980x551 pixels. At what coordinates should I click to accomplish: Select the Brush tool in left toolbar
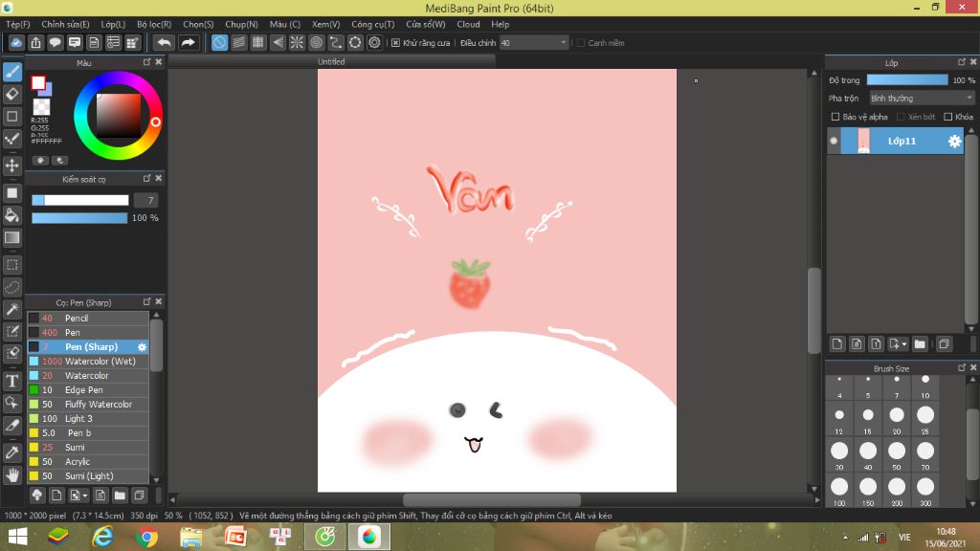11,73
